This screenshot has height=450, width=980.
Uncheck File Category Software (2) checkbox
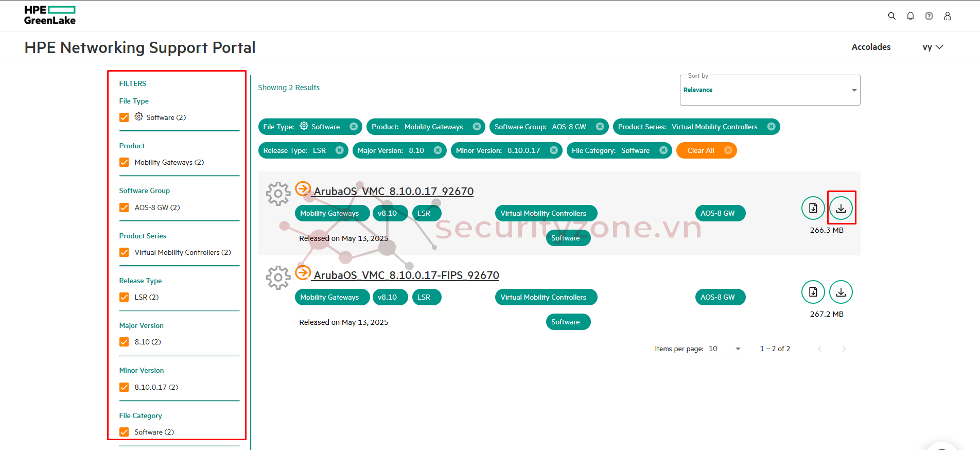(x=124, y=432)
